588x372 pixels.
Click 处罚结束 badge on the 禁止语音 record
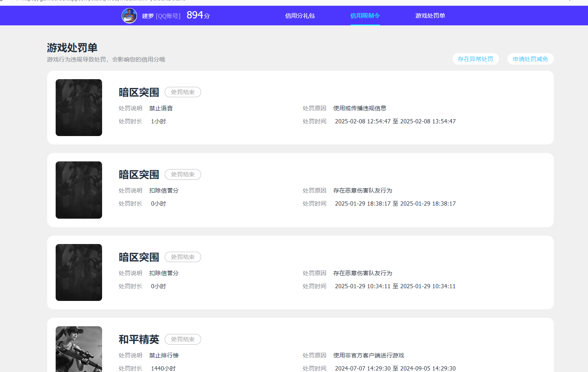183,92
